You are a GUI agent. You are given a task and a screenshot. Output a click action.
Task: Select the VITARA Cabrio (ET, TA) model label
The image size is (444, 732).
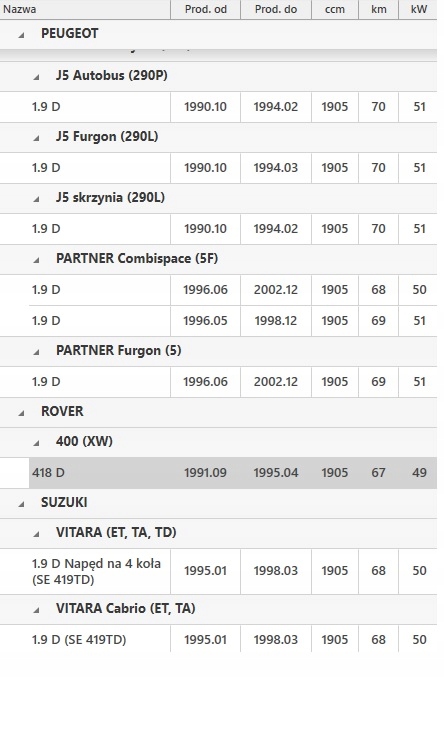pyautogui.click(x=126, y=608)
